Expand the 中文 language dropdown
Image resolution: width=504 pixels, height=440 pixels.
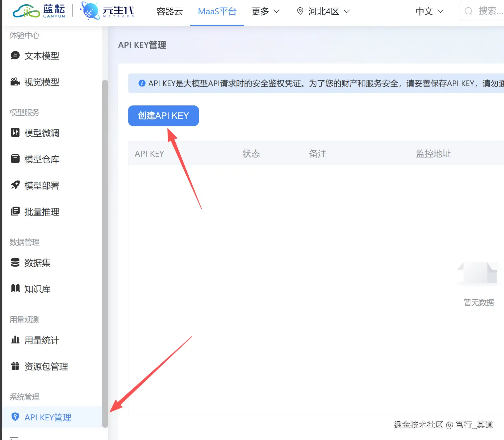pyautogui.click(x=429, y=11)
